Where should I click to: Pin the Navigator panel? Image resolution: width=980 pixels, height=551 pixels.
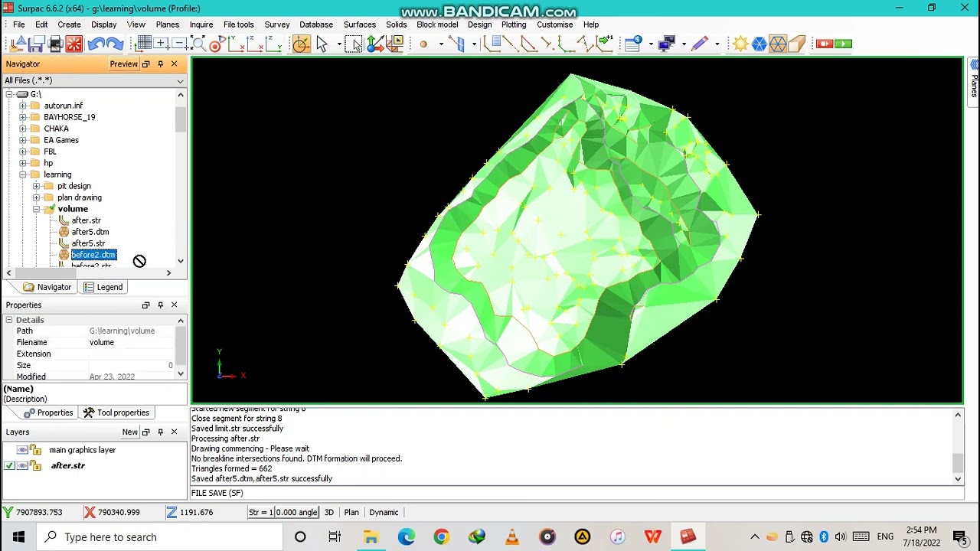(160, 64)
